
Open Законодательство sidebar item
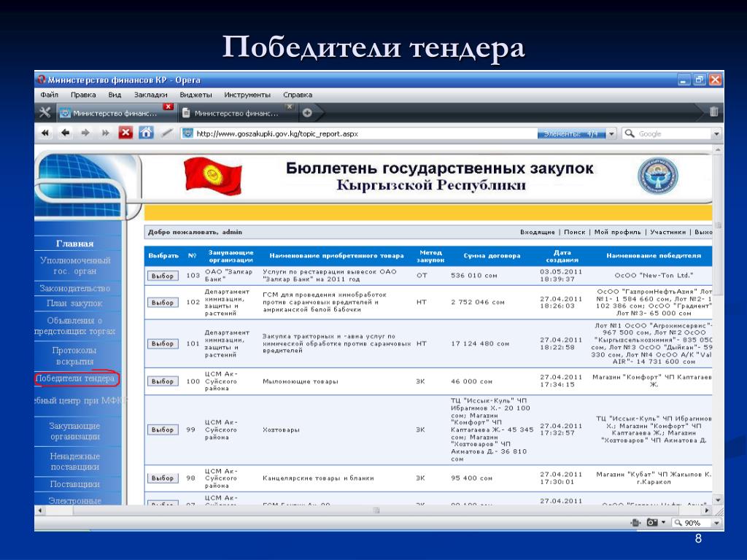tap(75, 288)
